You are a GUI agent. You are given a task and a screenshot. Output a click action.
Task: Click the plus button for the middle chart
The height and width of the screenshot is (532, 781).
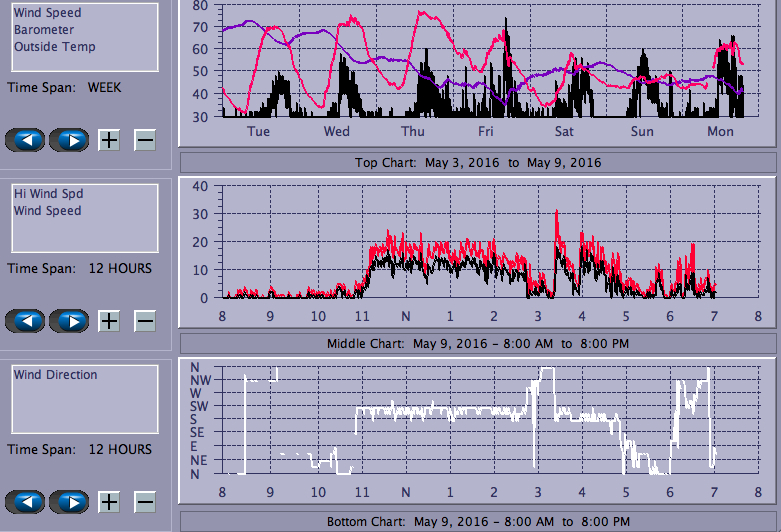(x=109, y=321)
